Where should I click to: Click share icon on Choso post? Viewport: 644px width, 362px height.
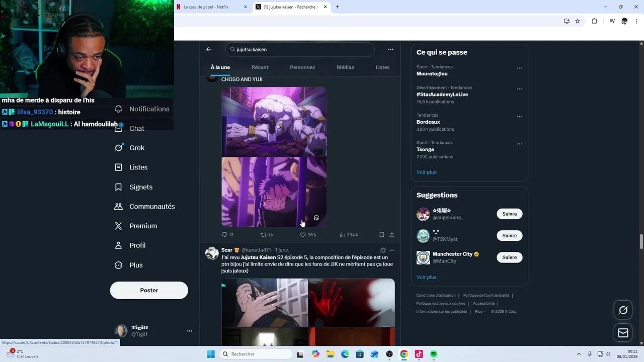pyautogui.click(x=392, y=235)
